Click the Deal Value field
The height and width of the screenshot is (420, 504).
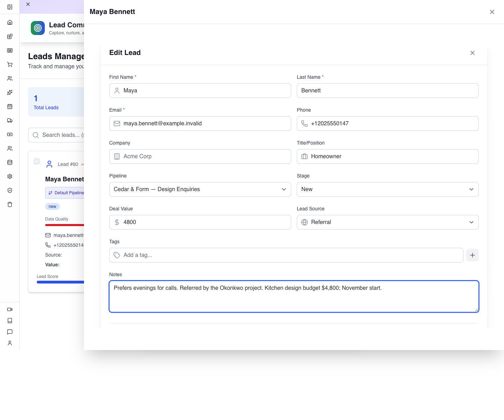pyautogui.click(x=200, y=222)
